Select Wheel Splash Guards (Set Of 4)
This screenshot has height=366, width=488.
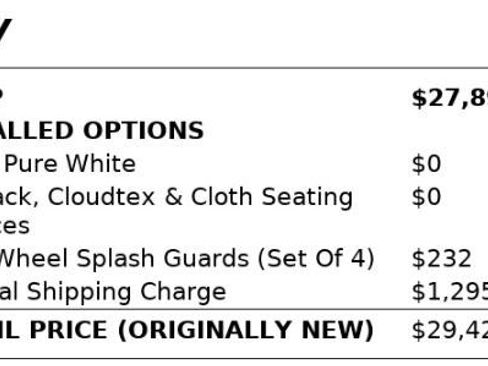pyautogui.click(x=187, y=258)
